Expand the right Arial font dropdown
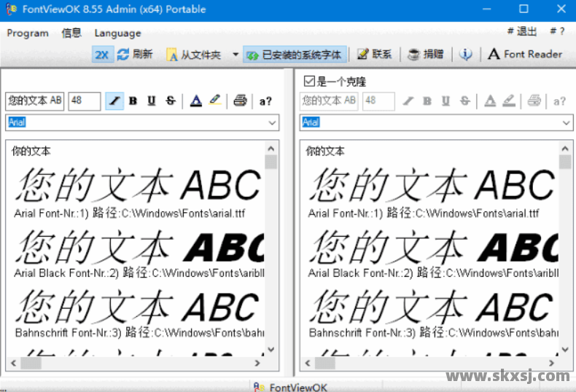Image resolution: width=576 pixels, height=392 pixels. (x=567, y=123)
